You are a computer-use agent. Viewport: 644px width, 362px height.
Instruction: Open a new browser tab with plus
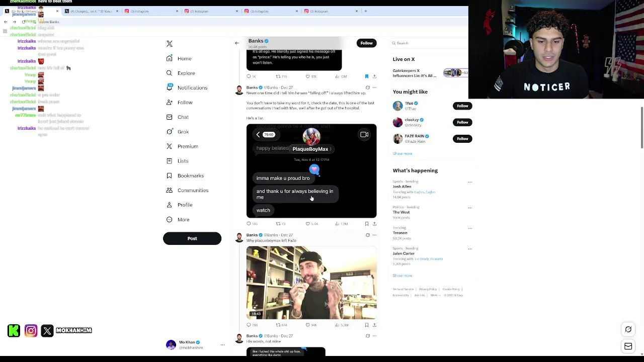tap(366, 11)
